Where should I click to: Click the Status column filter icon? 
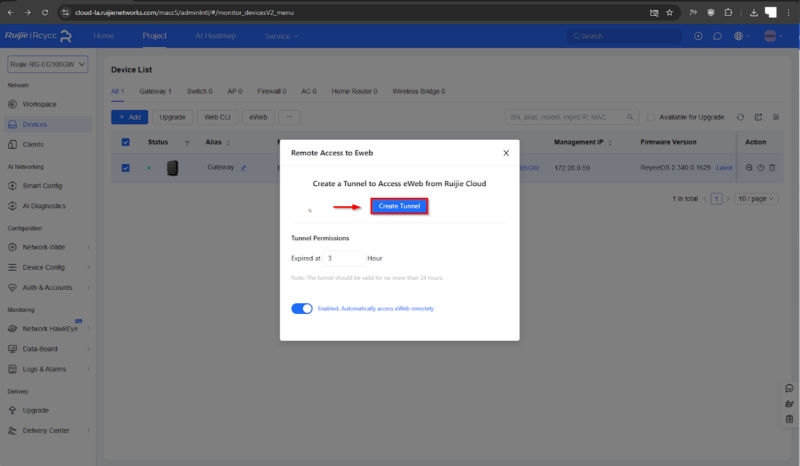point(187,143)
